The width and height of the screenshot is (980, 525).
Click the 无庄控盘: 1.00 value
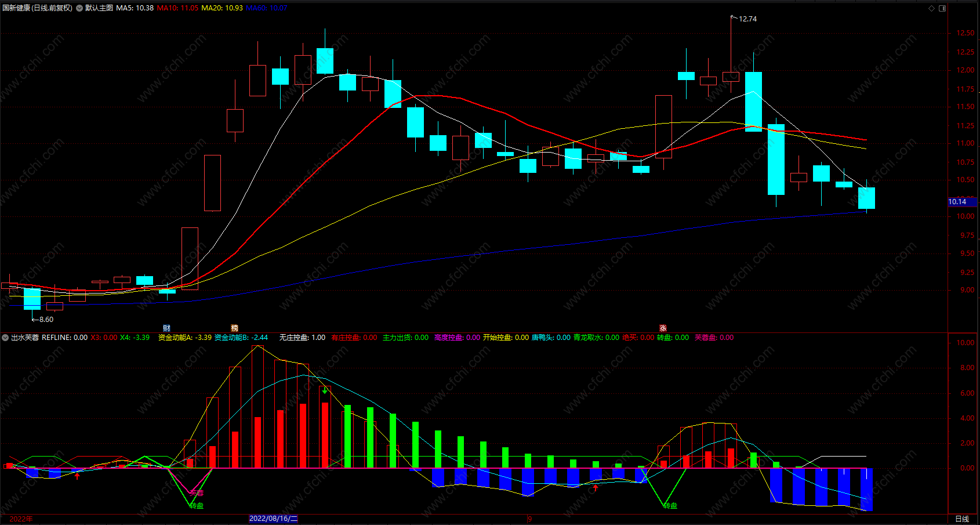[x=303, y=338]
